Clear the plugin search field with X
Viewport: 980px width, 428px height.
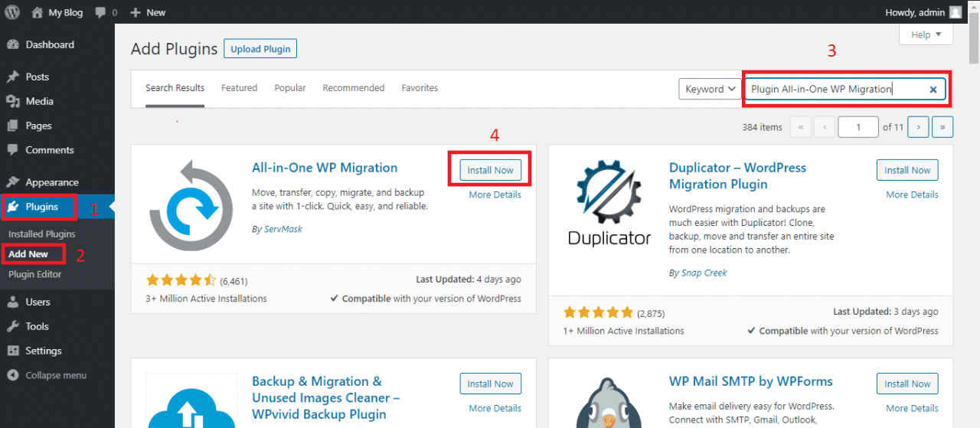(933, 90)
